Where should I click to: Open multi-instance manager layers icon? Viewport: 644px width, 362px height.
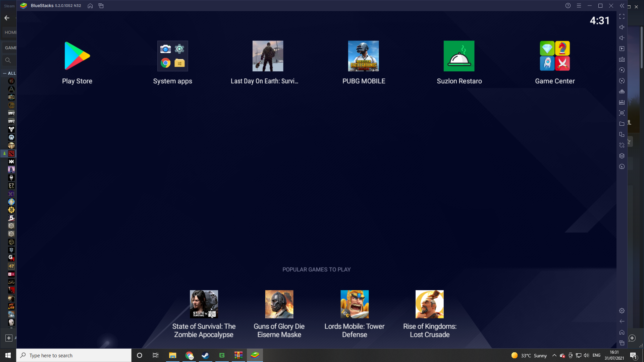pyautogui.click(x=622, y=156)
